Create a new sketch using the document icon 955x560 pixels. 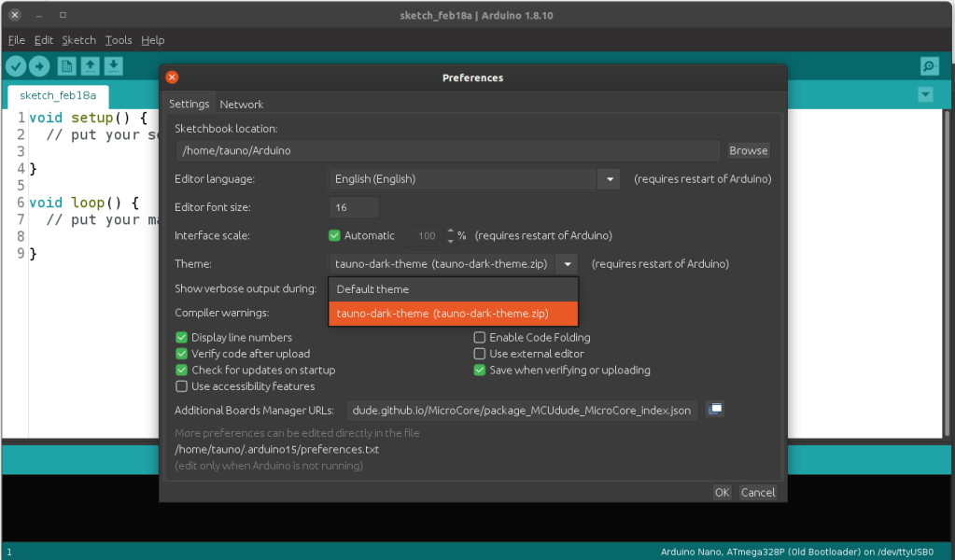pyautogui.click(x=65, y=66)
